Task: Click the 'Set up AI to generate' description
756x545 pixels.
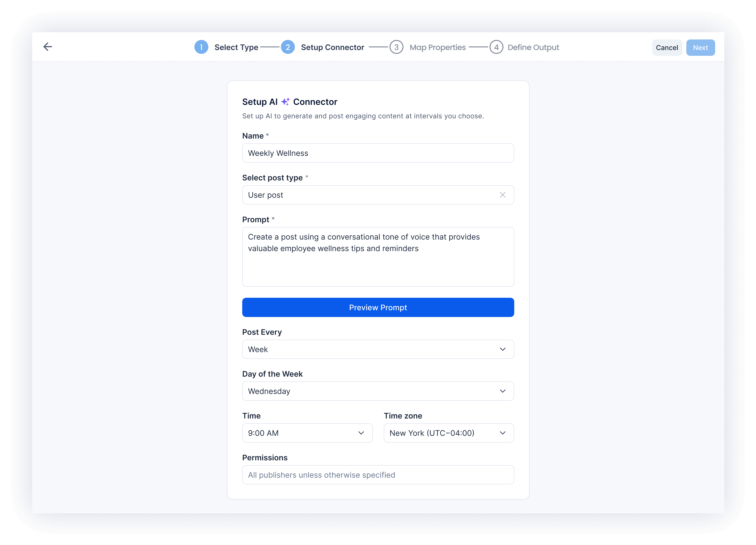Action: click(x=363, y=116)
